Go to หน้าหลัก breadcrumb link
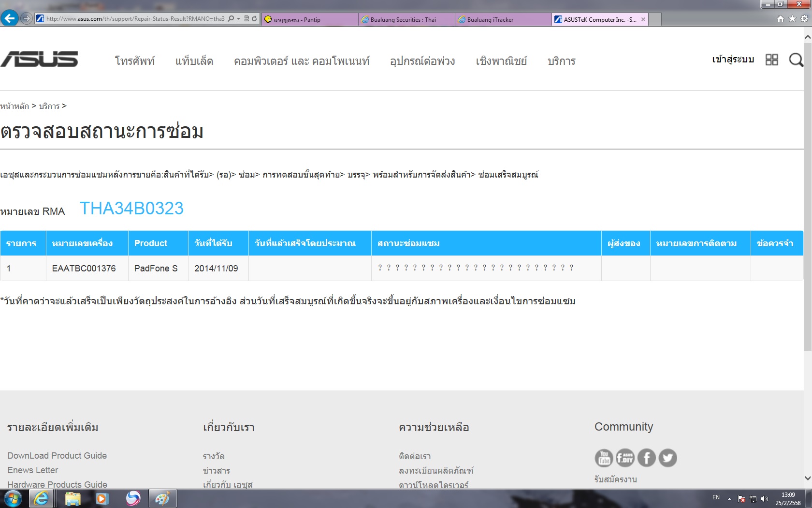 pyautogui.click(x=14, y=106)
